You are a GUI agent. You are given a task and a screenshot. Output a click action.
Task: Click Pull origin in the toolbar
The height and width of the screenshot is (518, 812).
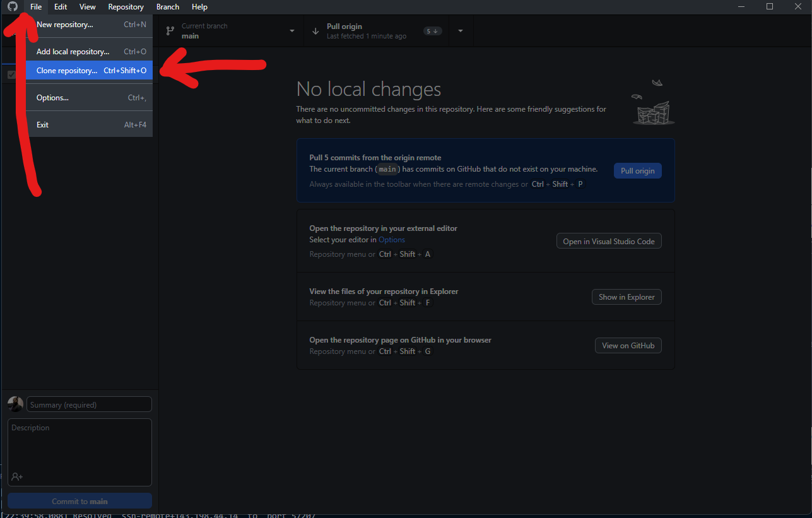pyautogui.click(x=377, y=31)
